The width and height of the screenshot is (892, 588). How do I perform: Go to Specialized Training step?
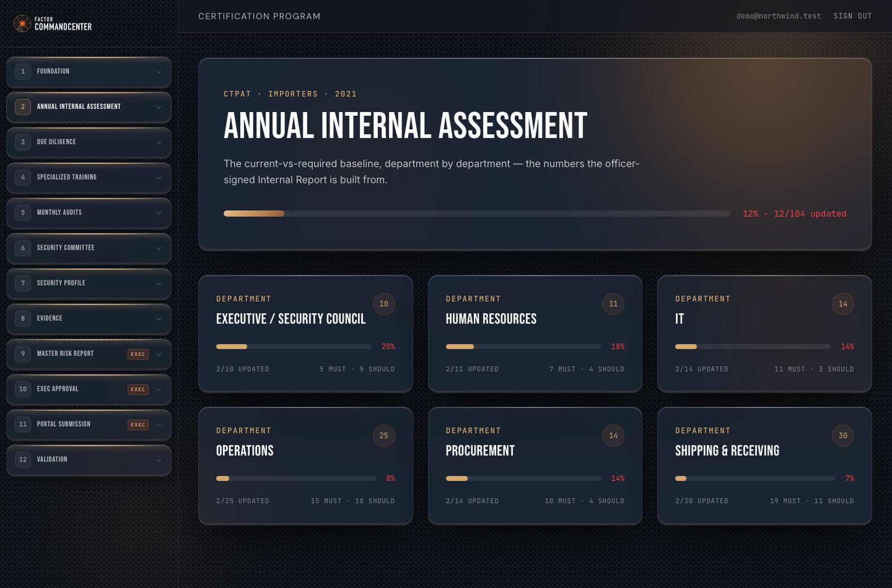tap(89, 178)
